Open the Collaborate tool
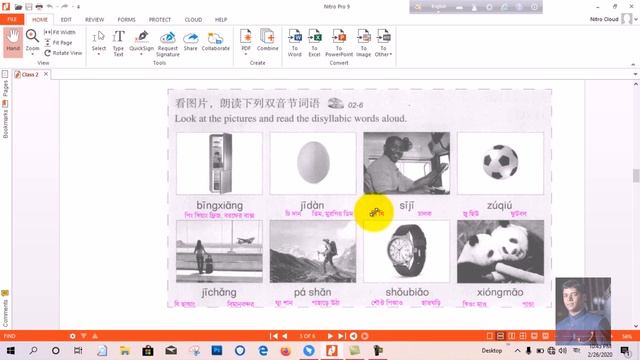This screenshot has width=640, height=360. pos(216,40)
